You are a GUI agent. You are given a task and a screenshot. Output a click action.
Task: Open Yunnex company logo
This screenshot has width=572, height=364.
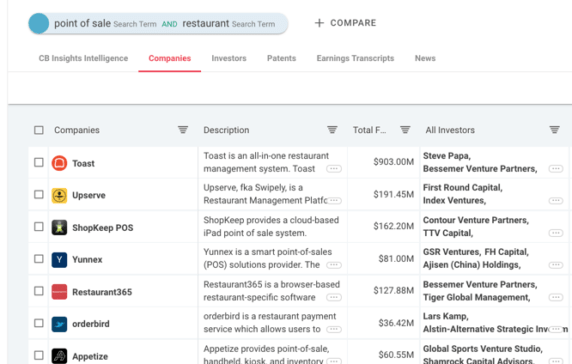coord(59,260)
